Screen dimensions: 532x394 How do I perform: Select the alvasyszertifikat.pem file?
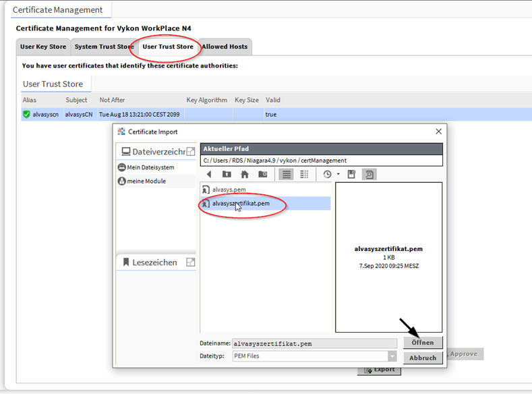click(x=265, y=203)
